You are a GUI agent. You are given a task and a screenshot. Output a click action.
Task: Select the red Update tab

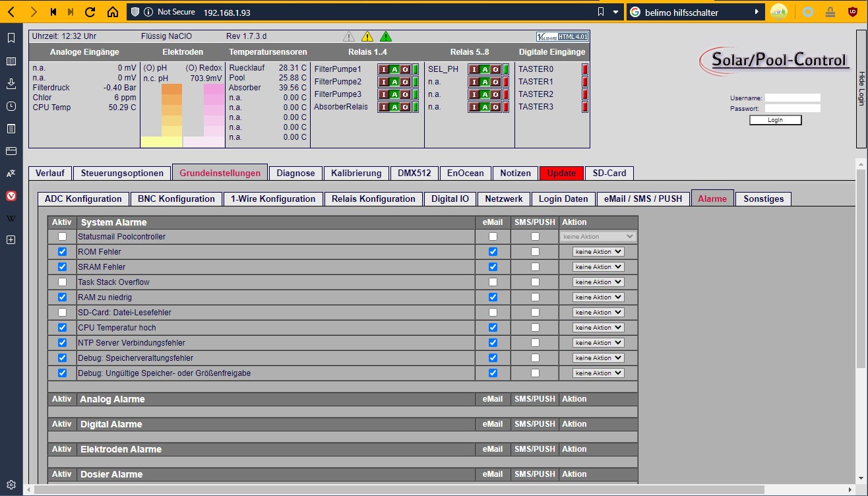[x=561, y=173]
